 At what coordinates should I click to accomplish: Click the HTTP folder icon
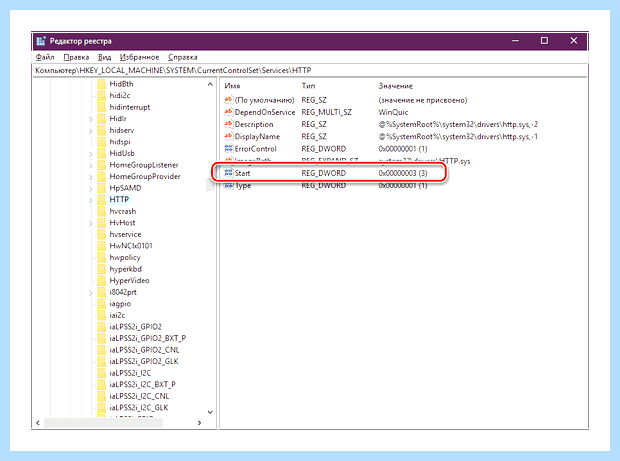[x=102, y=199]
